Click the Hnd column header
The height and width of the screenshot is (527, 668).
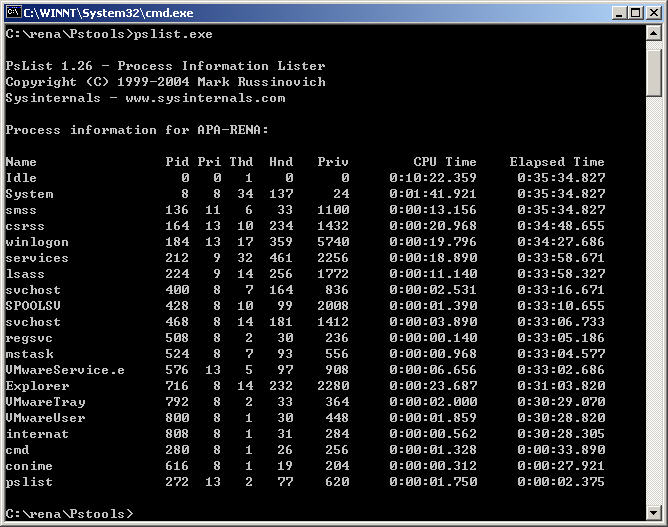pyautogui.click(x=281, y=162)
